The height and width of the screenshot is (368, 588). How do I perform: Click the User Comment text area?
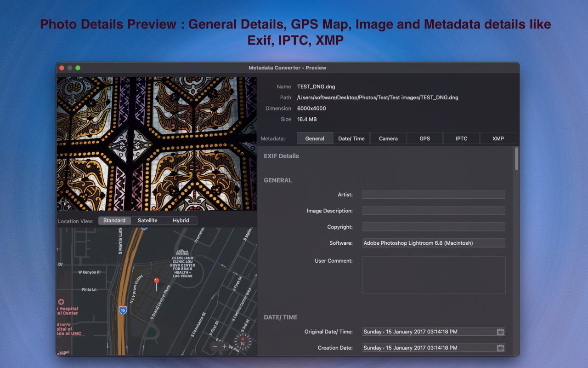[x=434, y=275]
